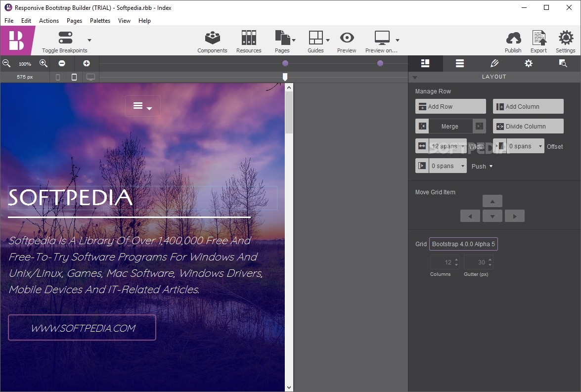Open the 12 spans Width dropdown

pyautogui.click(x=447, y=146)
